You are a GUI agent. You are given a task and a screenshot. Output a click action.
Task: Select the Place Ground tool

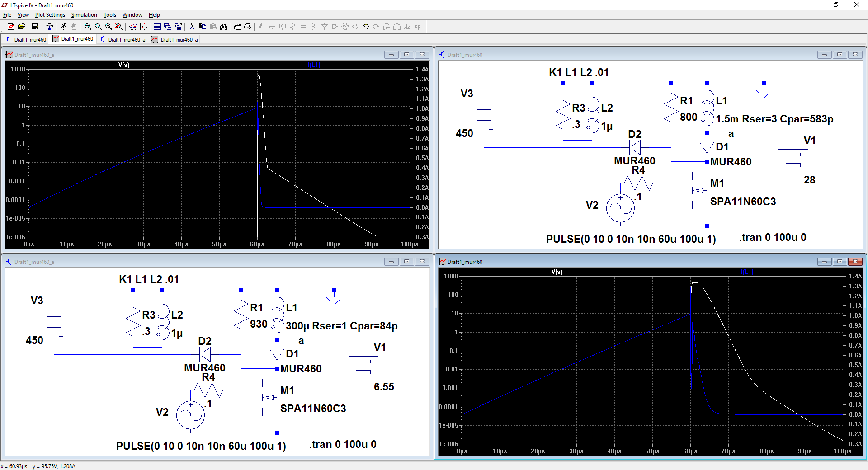(x=272, y=27)
